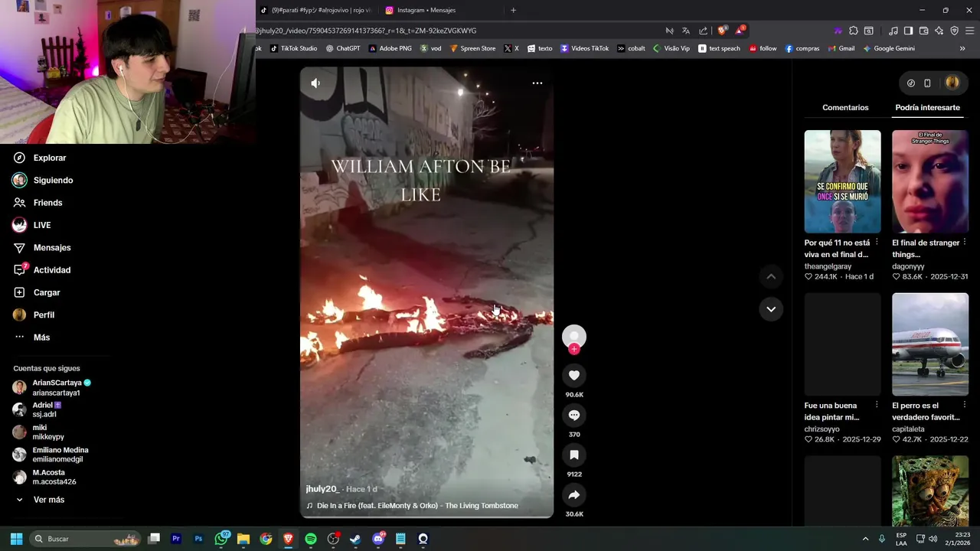Go to previous video with up chevron
The image size is (980, 551).
click(771, 276)
